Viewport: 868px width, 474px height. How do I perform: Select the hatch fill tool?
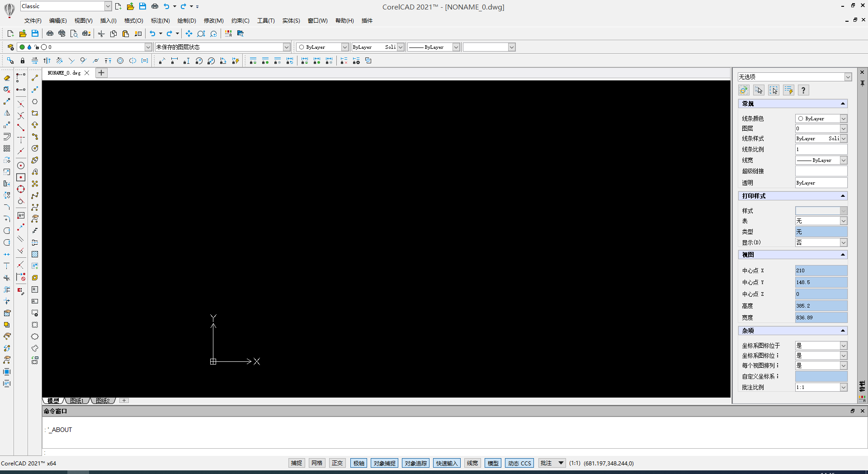point(35,254)
